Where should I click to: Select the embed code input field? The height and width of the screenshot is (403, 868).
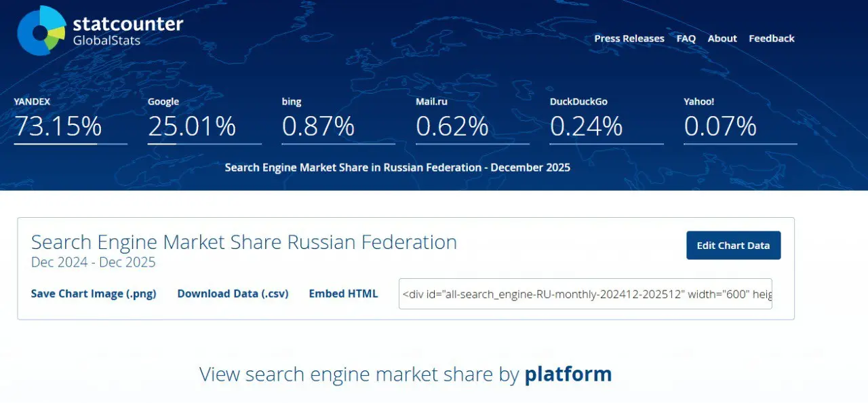(x=585, y=294)
